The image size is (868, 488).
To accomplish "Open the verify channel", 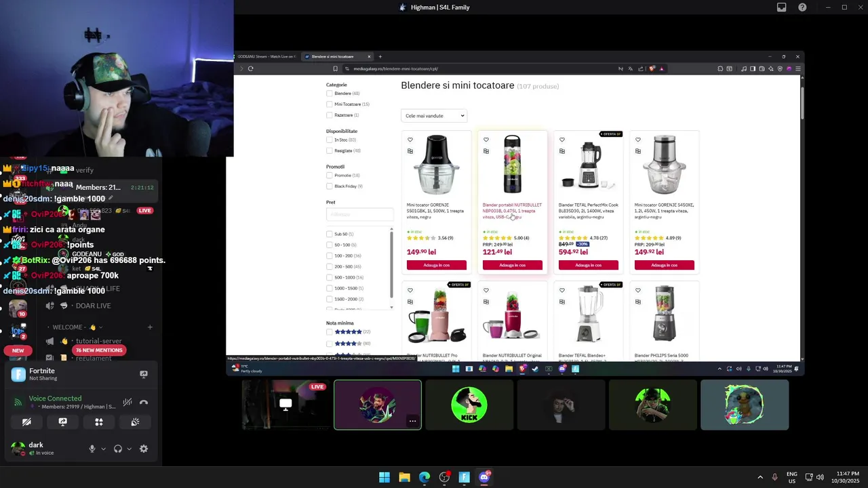I will coord(84,170).
